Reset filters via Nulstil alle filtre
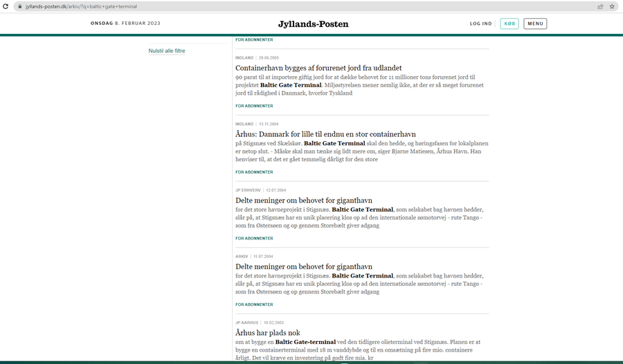The height and width of the screenshot is (364, 623). coord(167,51)
